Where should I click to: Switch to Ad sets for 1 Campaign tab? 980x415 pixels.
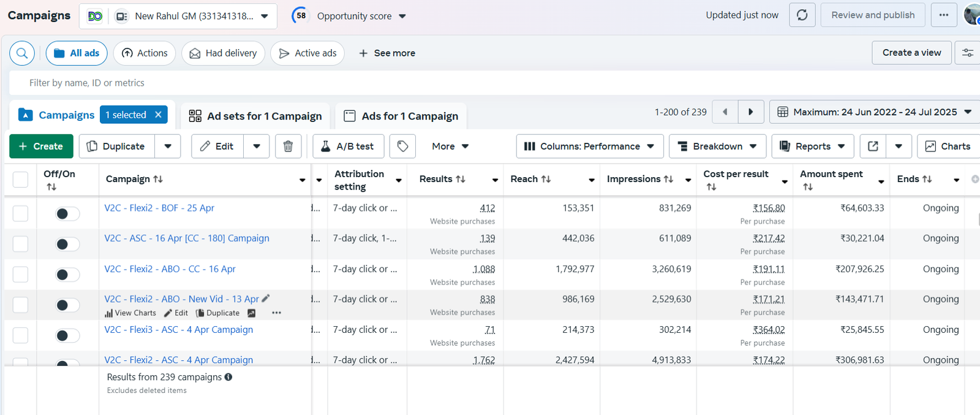coord(255,116)
